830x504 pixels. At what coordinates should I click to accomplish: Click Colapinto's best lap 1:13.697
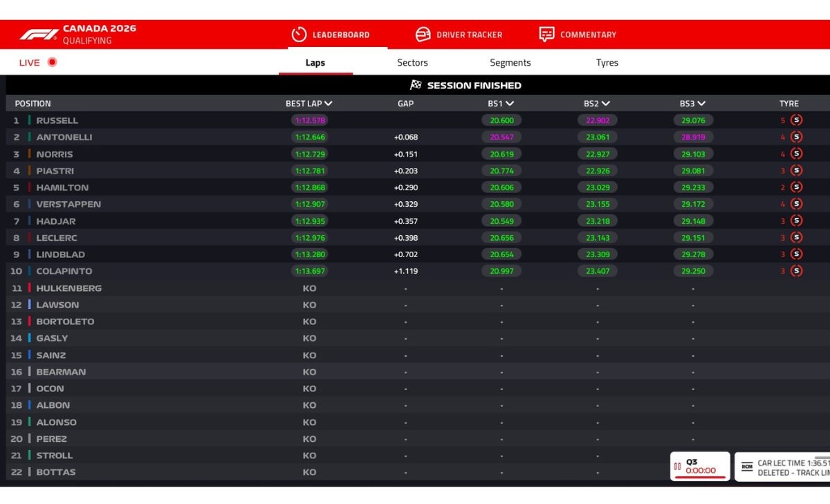(309, 271)
